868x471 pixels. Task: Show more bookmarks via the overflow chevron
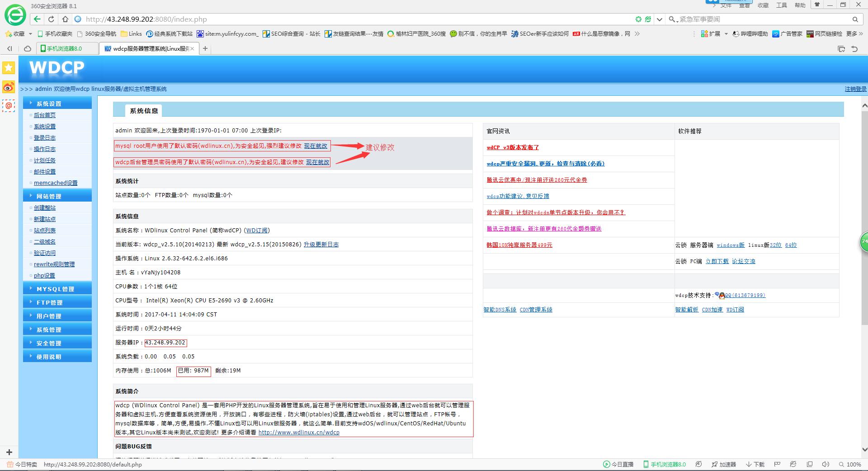tap(637, 34)
